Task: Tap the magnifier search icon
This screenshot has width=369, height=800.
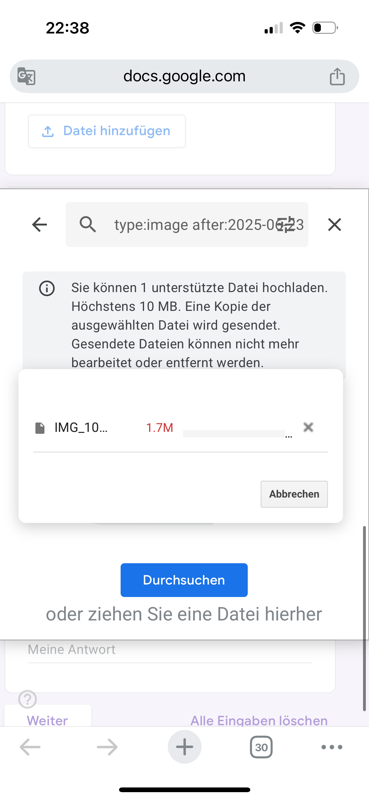Action: pos(88,224)
